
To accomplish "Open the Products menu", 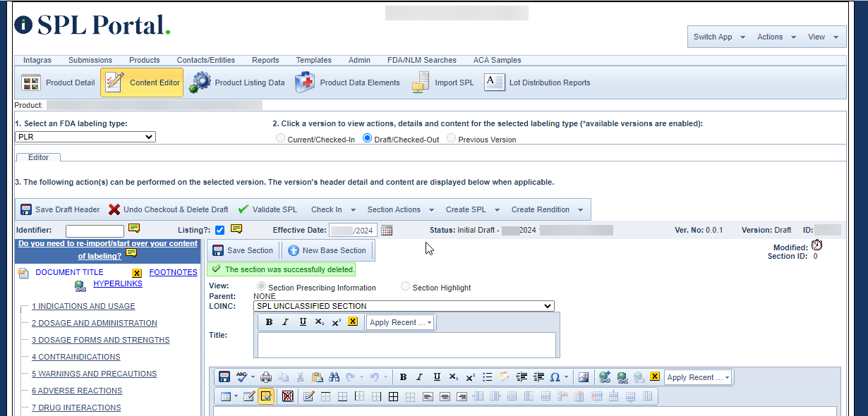I will pyautogui.click(x=145, y=60).
